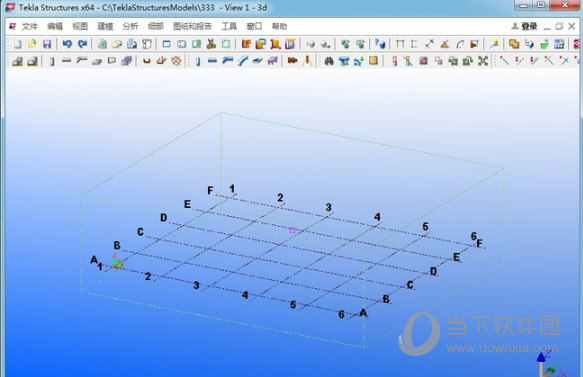Click the concrete item purple block icon
The image size is (583, 377).
pyautogui.click(x=126, y=61)
